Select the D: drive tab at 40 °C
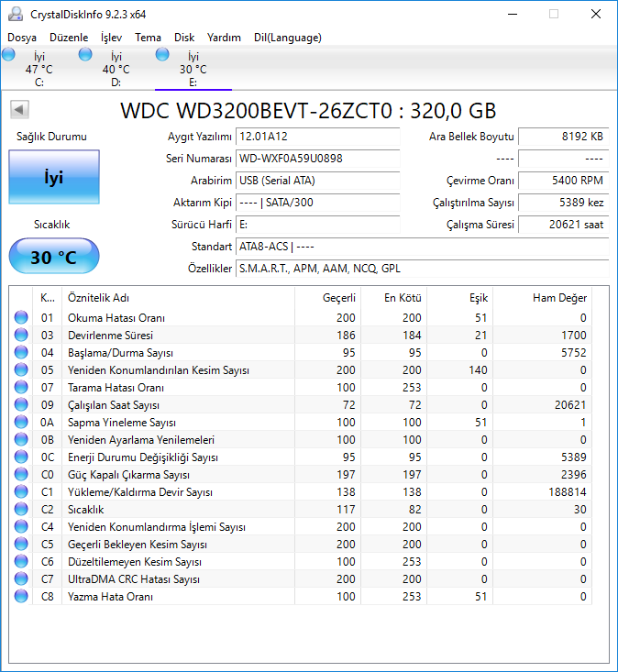The height and width of the screenshot is (672, 618). click(x=116, y=69)
